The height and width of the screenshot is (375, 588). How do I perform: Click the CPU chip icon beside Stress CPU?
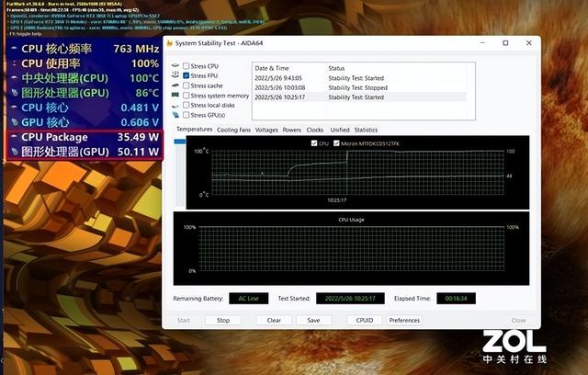point(175,66)
